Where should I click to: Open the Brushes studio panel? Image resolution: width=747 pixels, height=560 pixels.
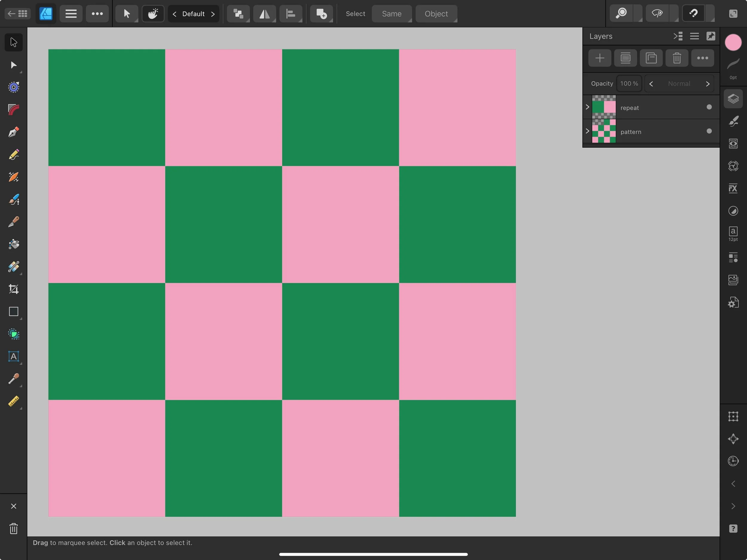point(733,121)
